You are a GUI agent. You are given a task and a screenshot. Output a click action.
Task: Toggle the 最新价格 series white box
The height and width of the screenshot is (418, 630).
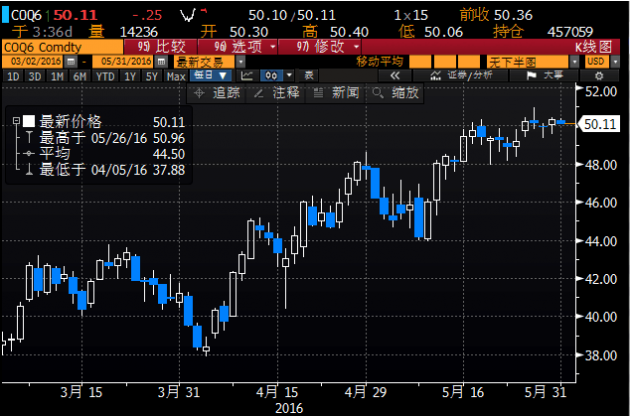29,121
